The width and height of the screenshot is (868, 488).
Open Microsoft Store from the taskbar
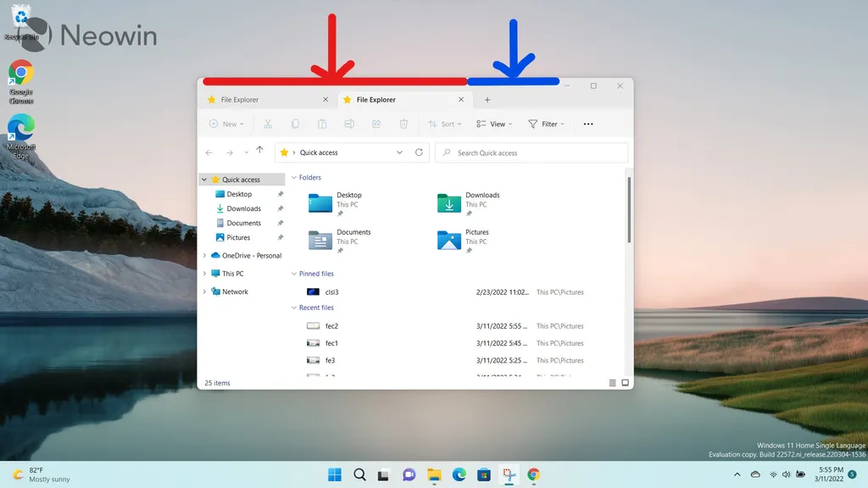[x=484, y=474]
